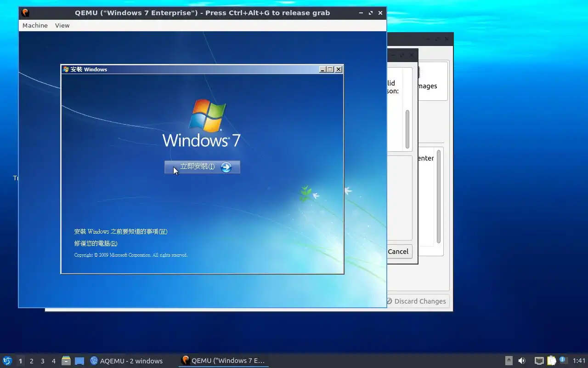Click the 立即安裝 install now button
Image resolution: width=588 pixels, height=368 pixels.
tap(202, 167)
